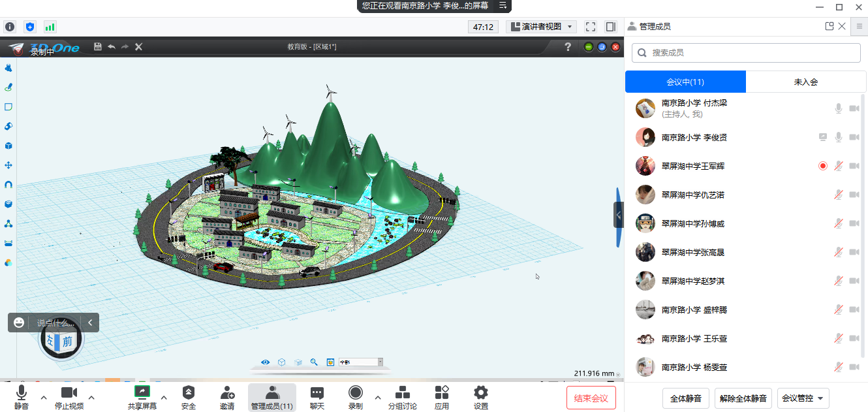Open the 安全 security button
Image resolution: width=868 pixels, height=412 pixels.
189,397
